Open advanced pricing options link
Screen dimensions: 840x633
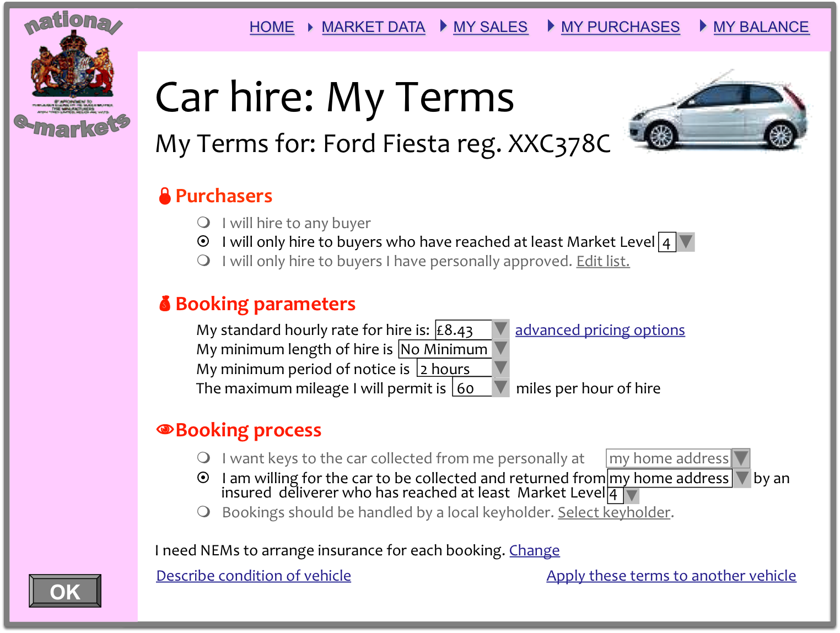[600, 330]
